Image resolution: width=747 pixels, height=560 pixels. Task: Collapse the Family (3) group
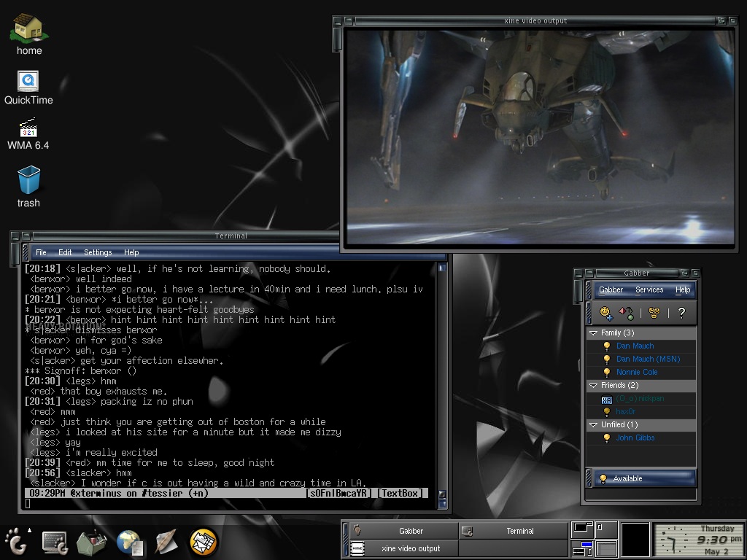(594, 332)
